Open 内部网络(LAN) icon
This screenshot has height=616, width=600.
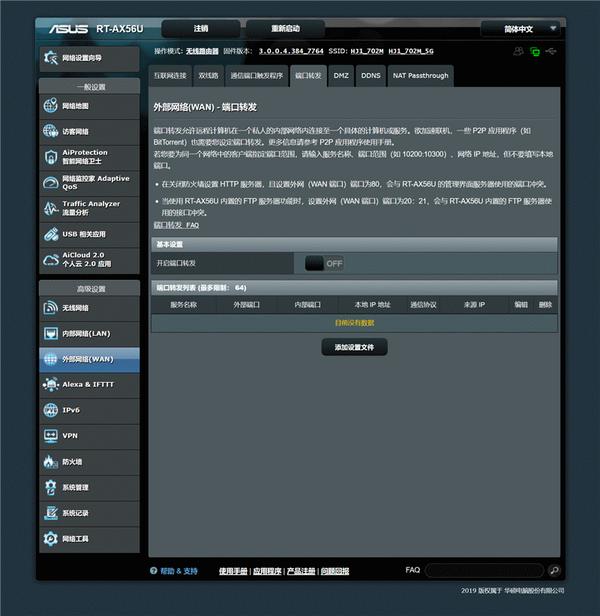pos(51,334)
